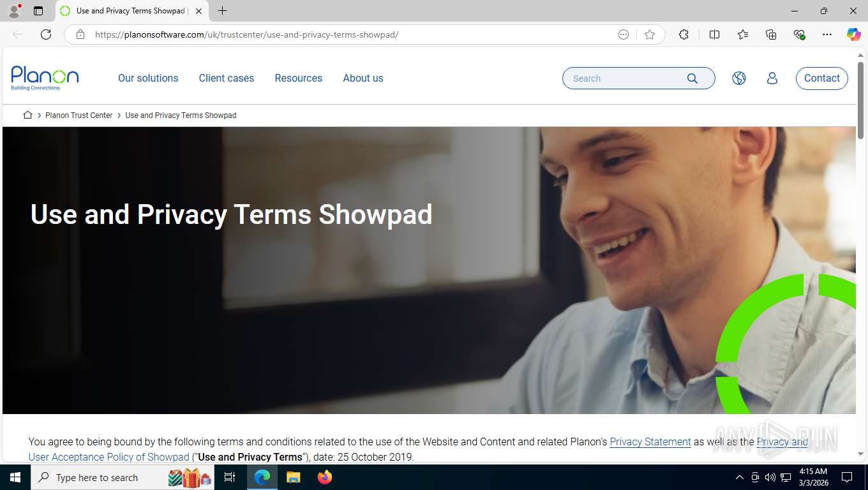868x490 pixels.
Task: View site information lock icon
Action: 80,34
